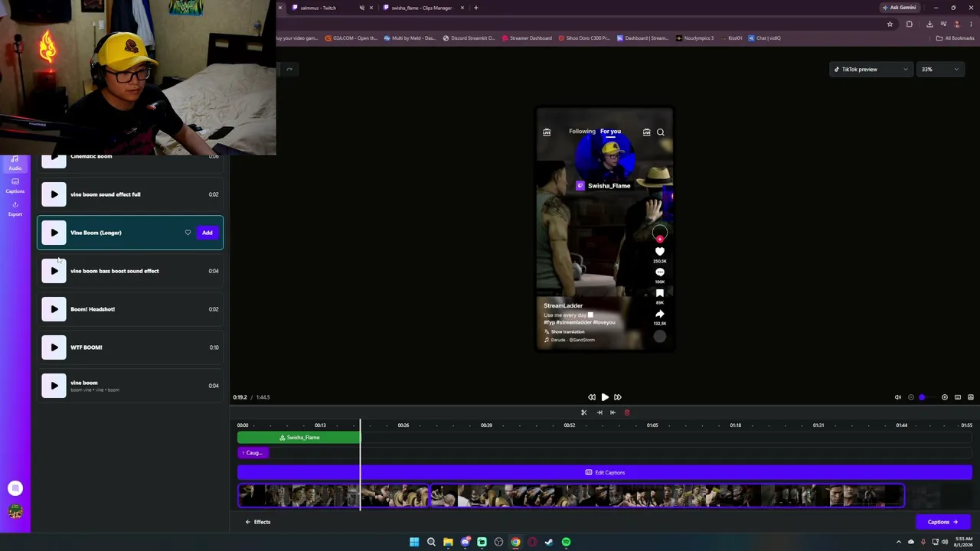
Task: Add Vine Boom (Longer) to the timeline
Action: point(207,233)
